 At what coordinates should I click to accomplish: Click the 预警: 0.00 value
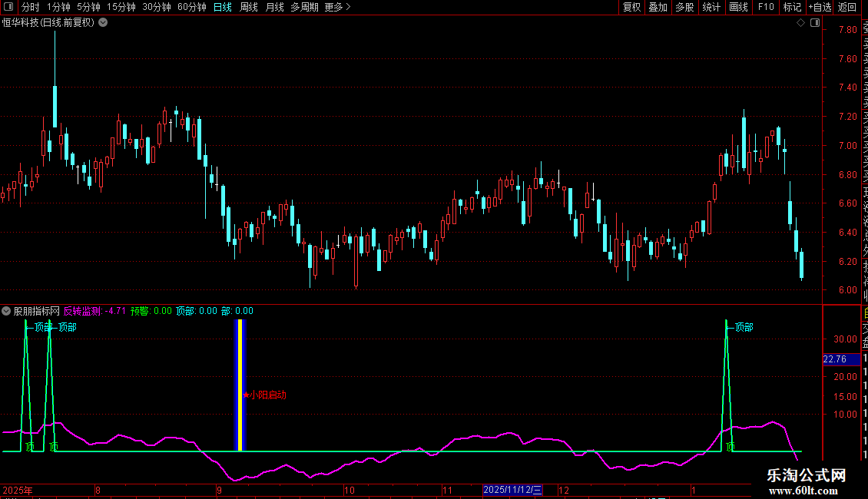click(151, 311)
